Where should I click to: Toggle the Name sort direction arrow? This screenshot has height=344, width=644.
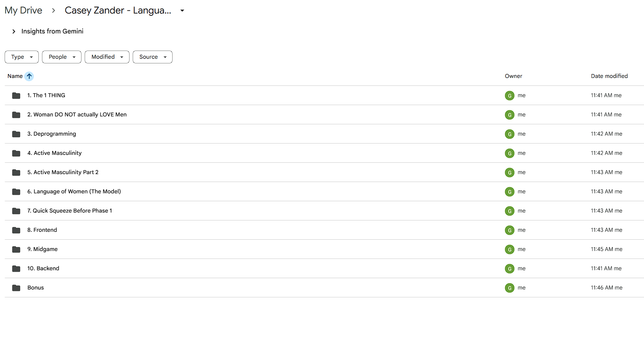pyautogui.click(x=29, y=76)
